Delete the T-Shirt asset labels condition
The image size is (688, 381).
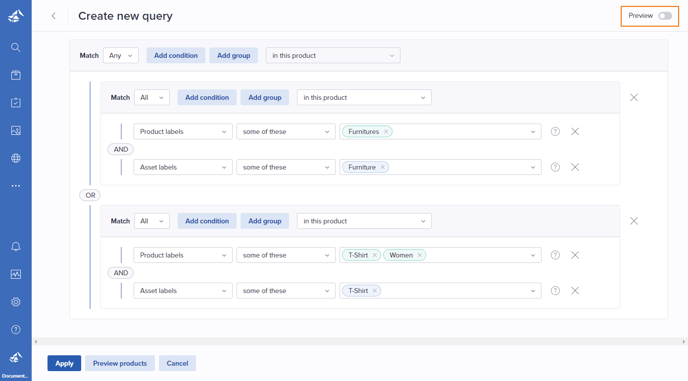(575, 291)
